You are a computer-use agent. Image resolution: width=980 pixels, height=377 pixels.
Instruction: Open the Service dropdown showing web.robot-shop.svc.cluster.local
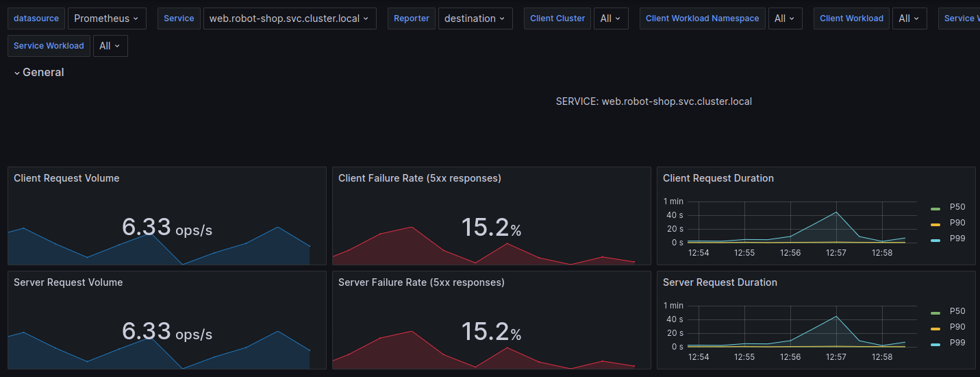tap(290, 19)
